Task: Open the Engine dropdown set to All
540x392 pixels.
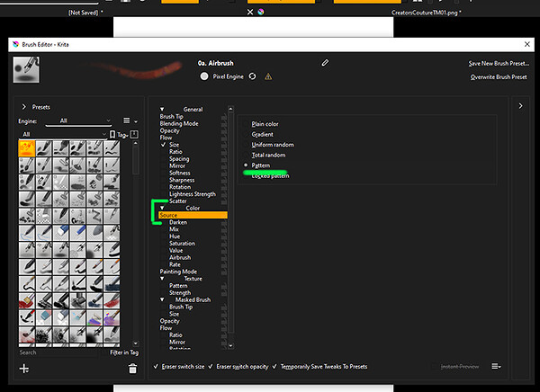Action: pyautogui.click(x=78, y=120)
